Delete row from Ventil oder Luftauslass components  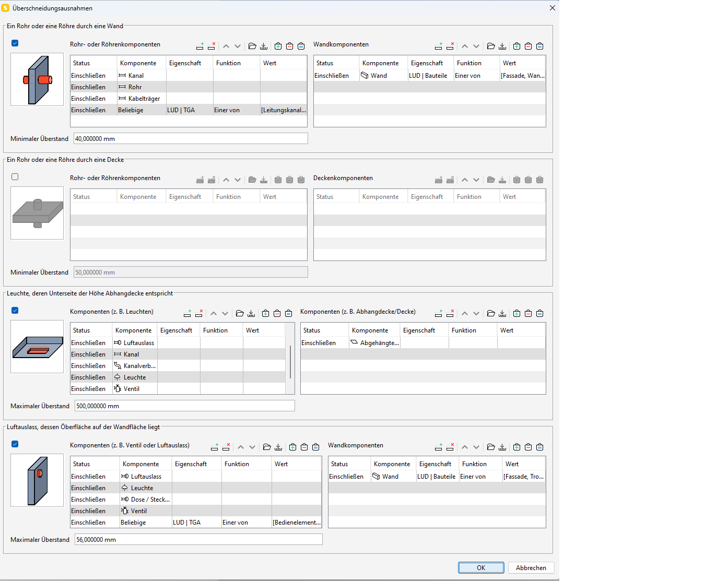click(x=226, y=447)
